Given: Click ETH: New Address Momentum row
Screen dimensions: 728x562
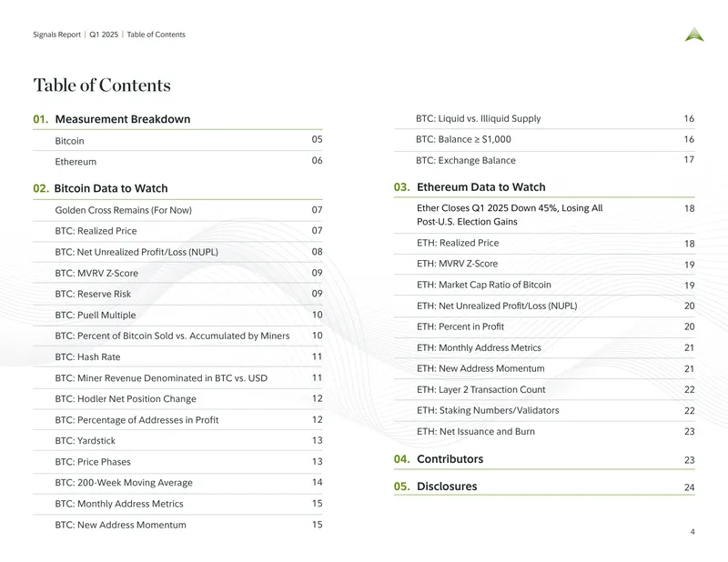Looking at the screenshot, I should 544,368.
